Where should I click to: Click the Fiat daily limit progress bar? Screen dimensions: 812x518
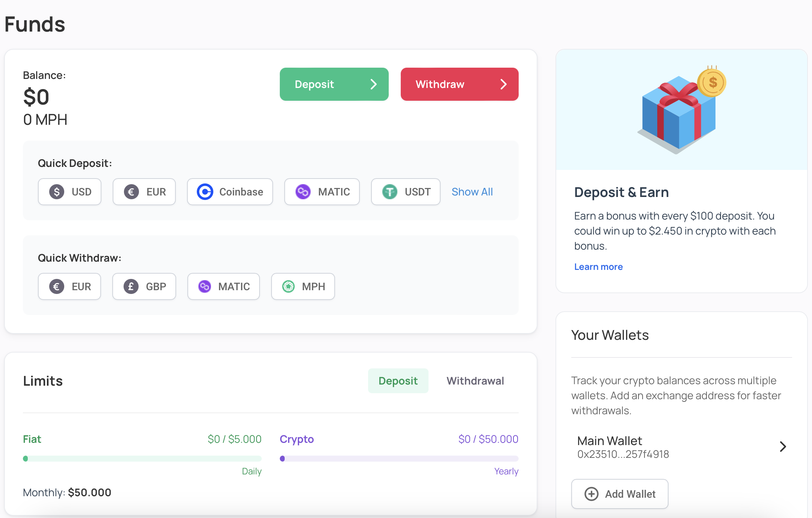pos(142,459)
